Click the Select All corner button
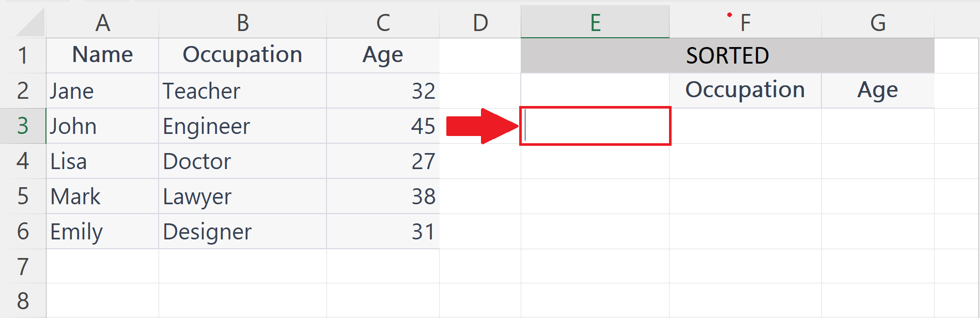Viewport: 980px width, 318px height. (x=23, y=22)
